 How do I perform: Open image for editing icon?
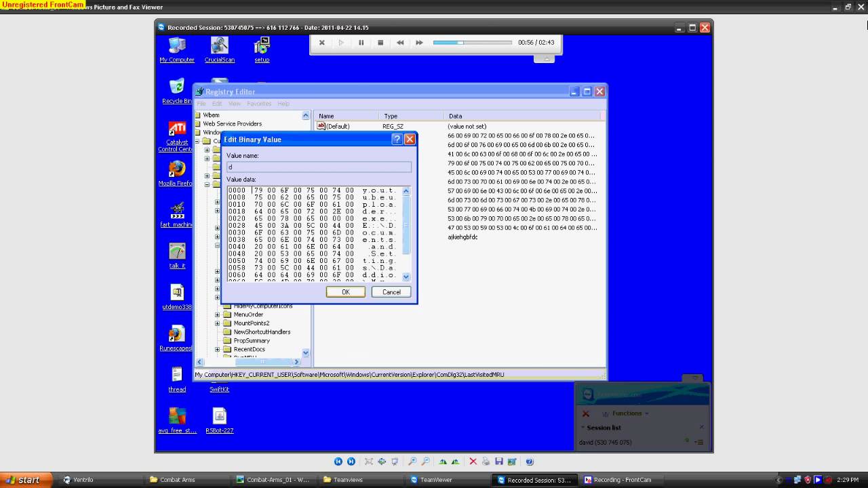(x=513, y=462)
